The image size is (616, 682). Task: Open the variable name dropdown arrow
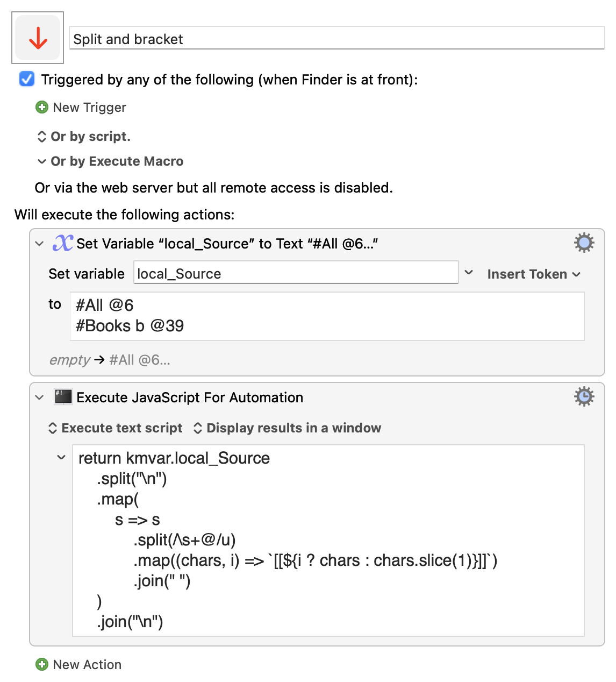(469, 273)
